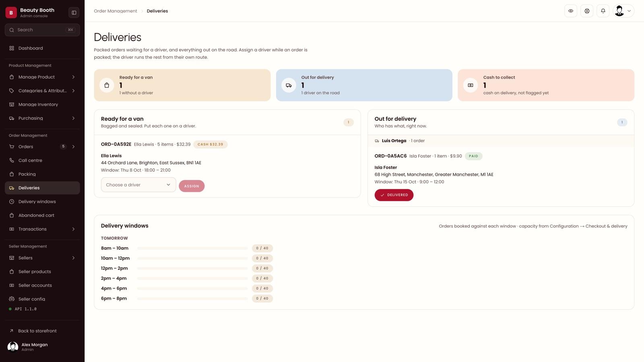Click the Manage Inventory icon in sidebar
The image size is (644, 362).
[12, 105]
